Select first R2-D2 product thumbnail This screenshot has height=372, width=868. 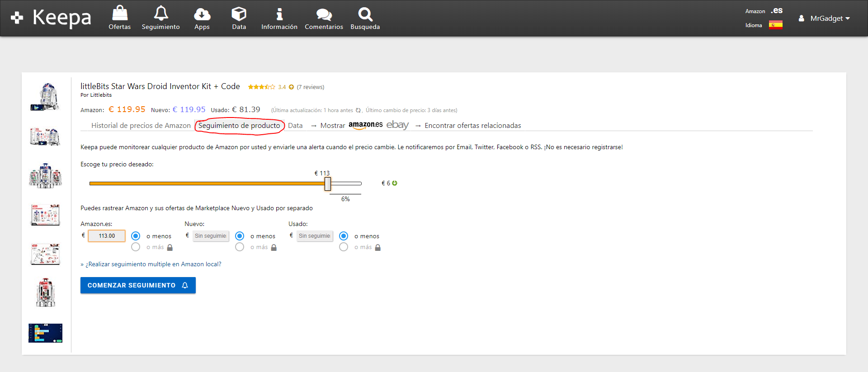tap(45, 97)
